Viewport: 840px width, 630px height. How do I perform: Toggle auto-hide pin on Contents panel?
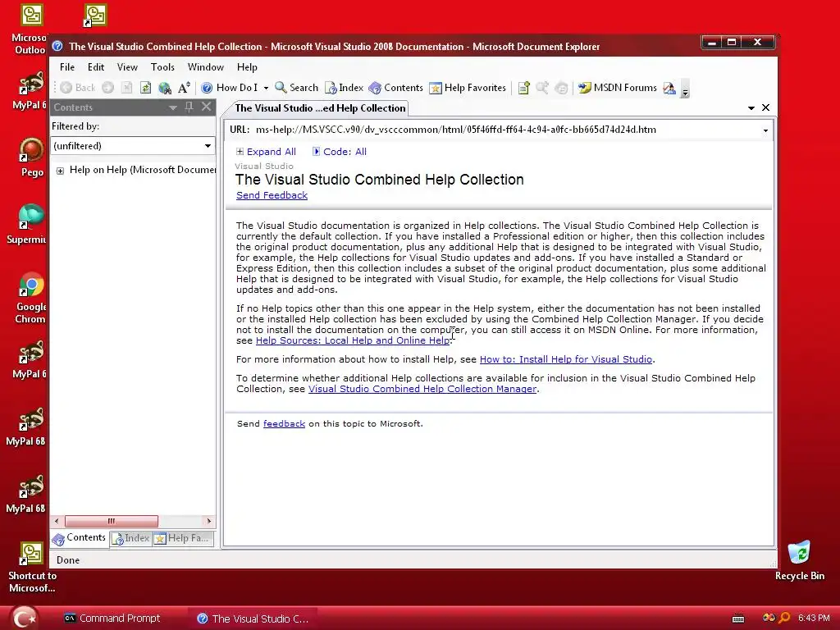point(189,107)
